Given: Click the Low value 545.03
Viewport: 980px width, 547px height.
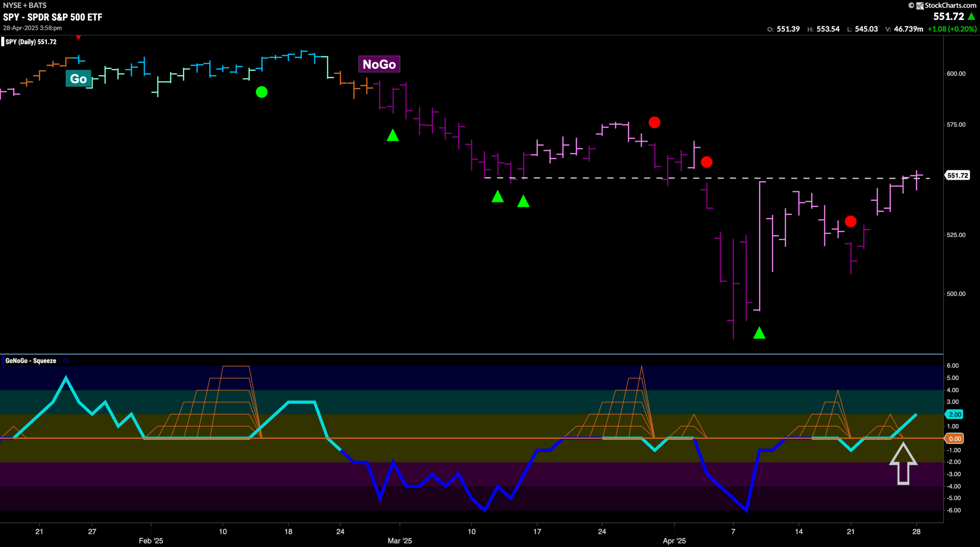Looking at the screenshot, I should click(x=866, y=29).
